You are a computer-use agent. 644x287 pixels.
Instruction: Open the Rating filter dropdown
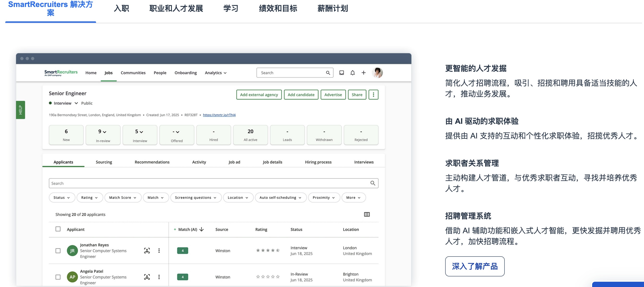[90, 197]
